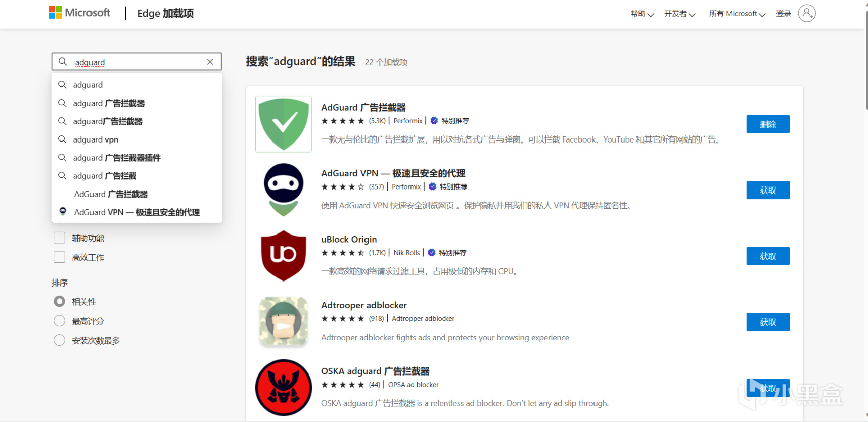Click the Performix publisher name under AdGuard VPN

click(x=406, y=187)
